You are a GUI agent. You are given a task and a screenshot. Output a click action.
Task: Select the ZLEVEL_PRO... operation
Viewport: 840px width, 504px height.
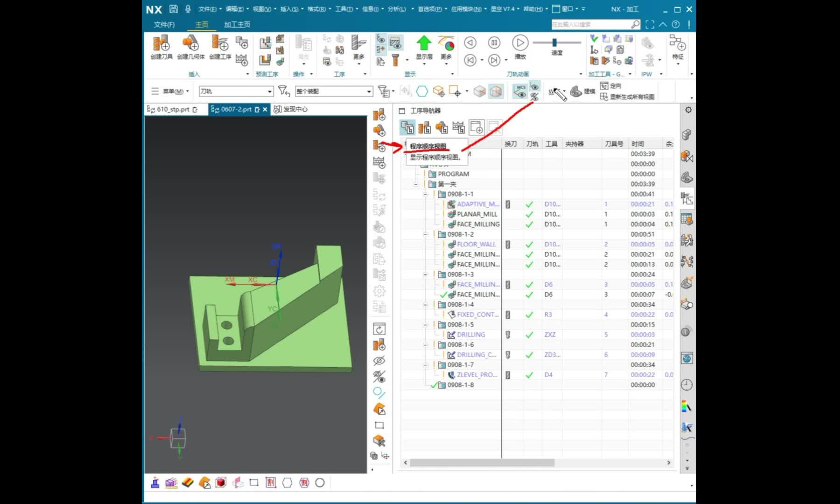click(477, 375)
